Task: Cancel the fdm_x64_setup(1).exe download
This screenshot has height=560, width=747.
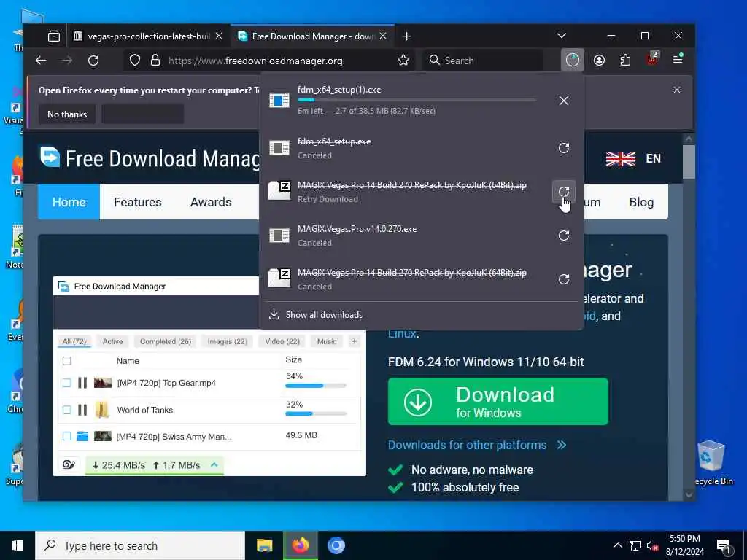Action: click(x=564, y=101)
